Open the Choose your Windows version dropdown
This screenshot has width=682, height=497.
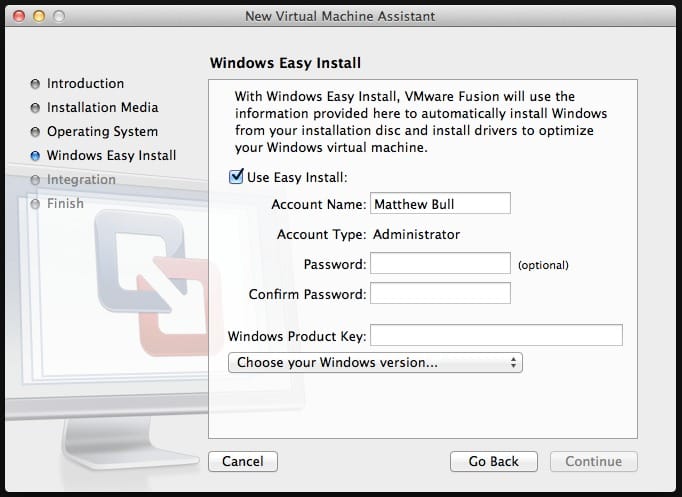[375, 363]
